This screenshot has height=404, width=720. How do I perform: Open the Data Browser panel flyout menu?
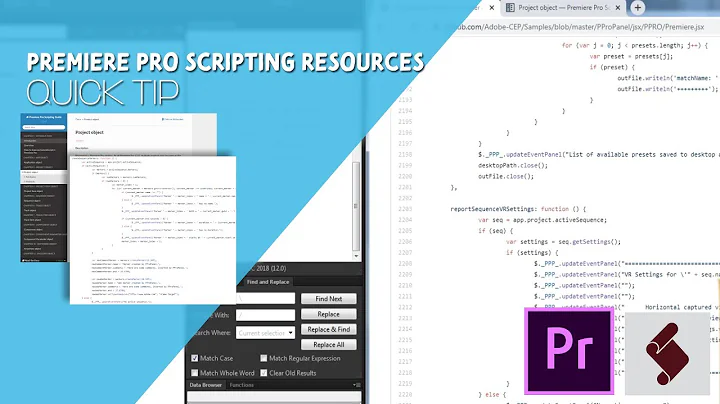pos(357,385)
